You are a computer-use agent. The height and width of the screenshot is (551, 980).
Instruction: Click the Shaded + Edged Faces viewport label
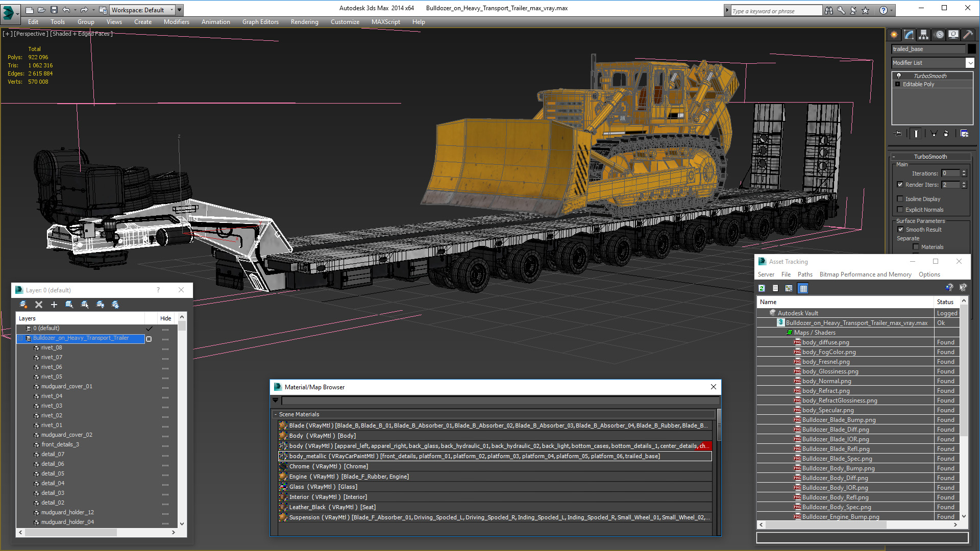click(x=81, y=34)
